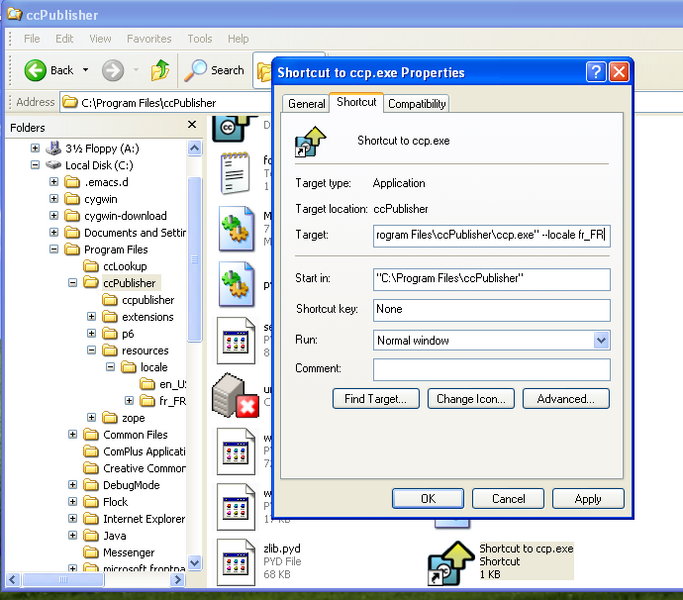The image size is (683, 600).
Task: Confirm with the OK button
Action: (428, 498)
